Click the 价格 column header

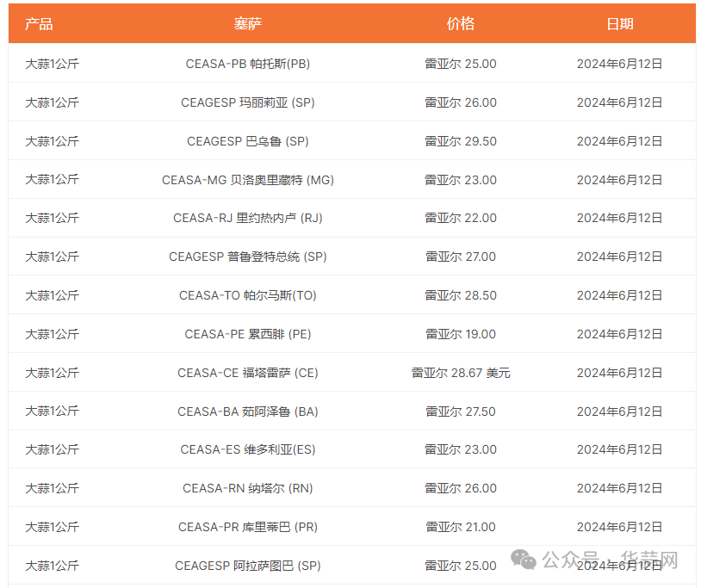click(x=461, y=24)
